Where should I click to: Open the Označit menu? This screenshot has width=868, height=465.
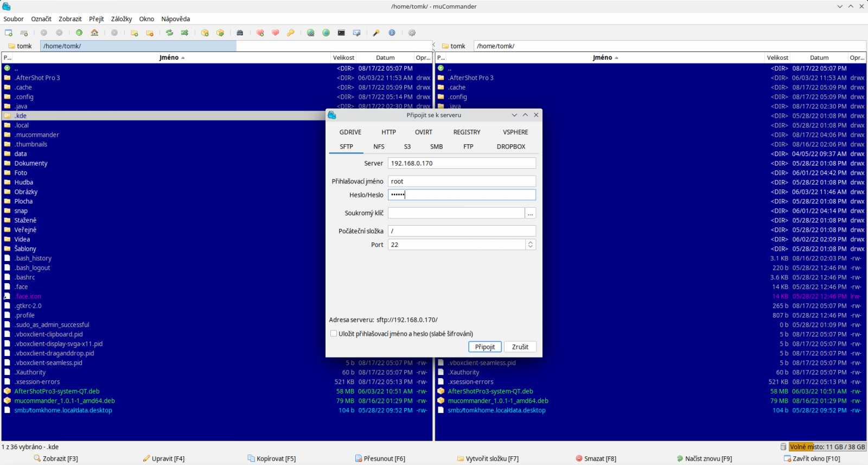[41, 19]
